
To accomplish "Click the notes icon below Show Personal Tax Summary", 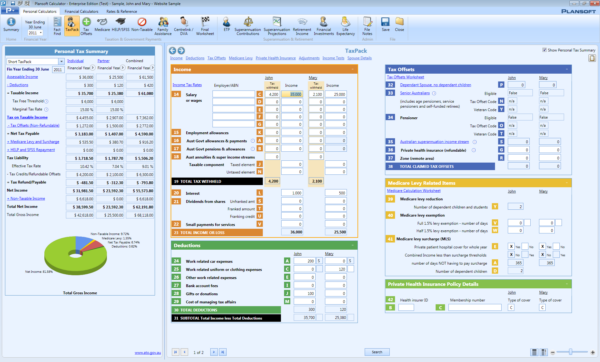I will pyautogui.click(x=592, y=58).
